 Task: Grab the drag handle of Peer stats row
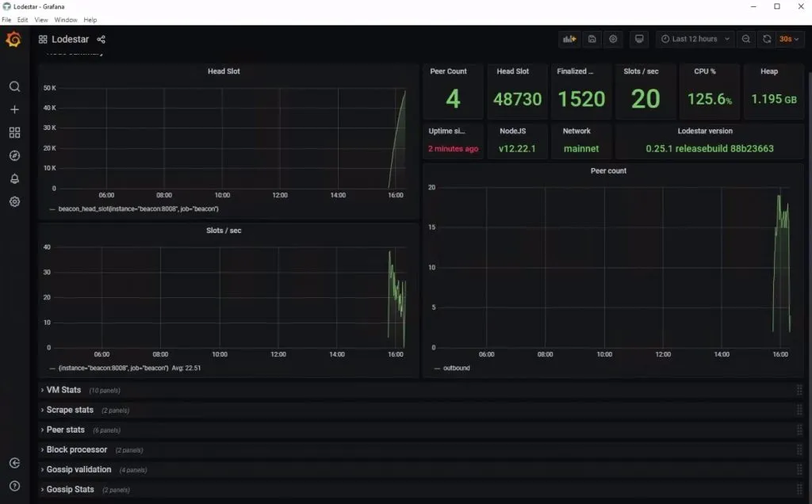tap(799, 430)
